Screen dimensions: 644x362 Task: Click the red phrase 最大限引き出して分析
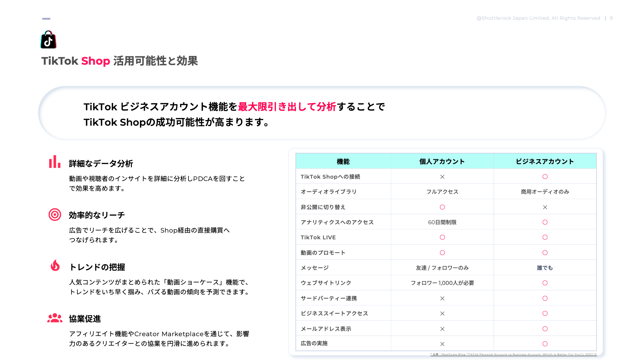287,107
